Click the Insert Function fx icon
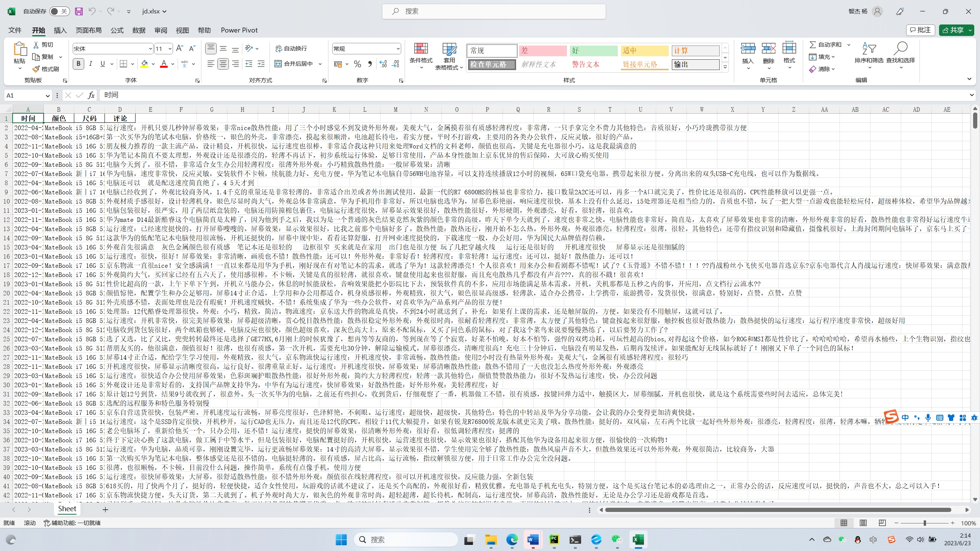The image size is (980, 551). coord(91,95)
